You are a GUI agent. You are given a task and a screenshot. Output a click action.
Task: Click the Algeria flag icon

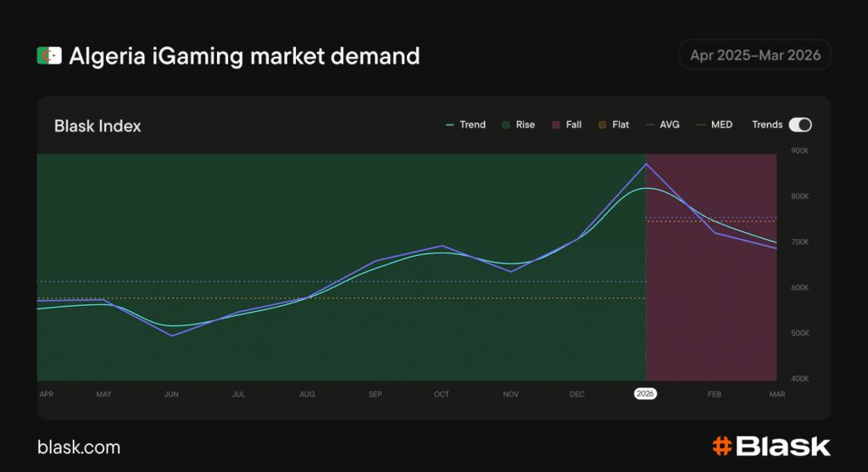(x=49, y=56)
